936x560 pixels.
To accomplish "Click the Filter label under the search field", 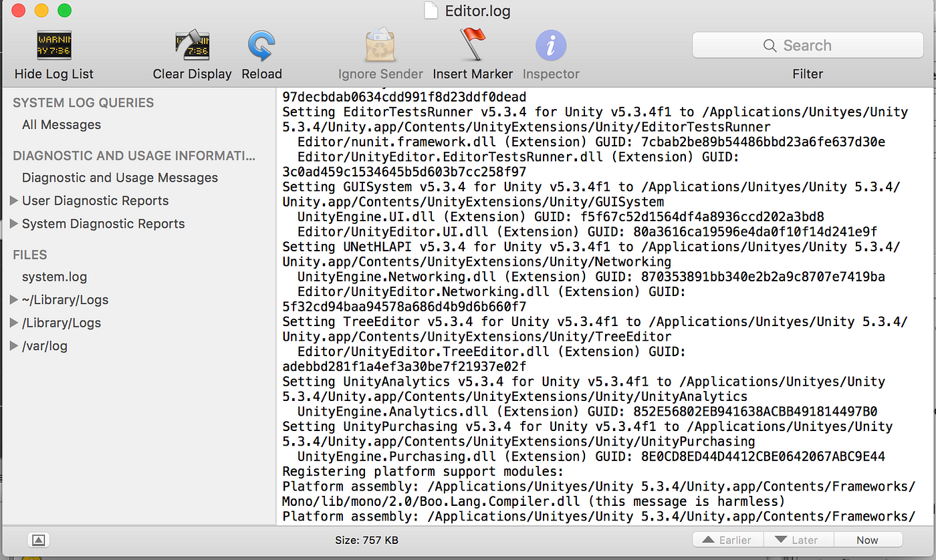I will (808, 74).
